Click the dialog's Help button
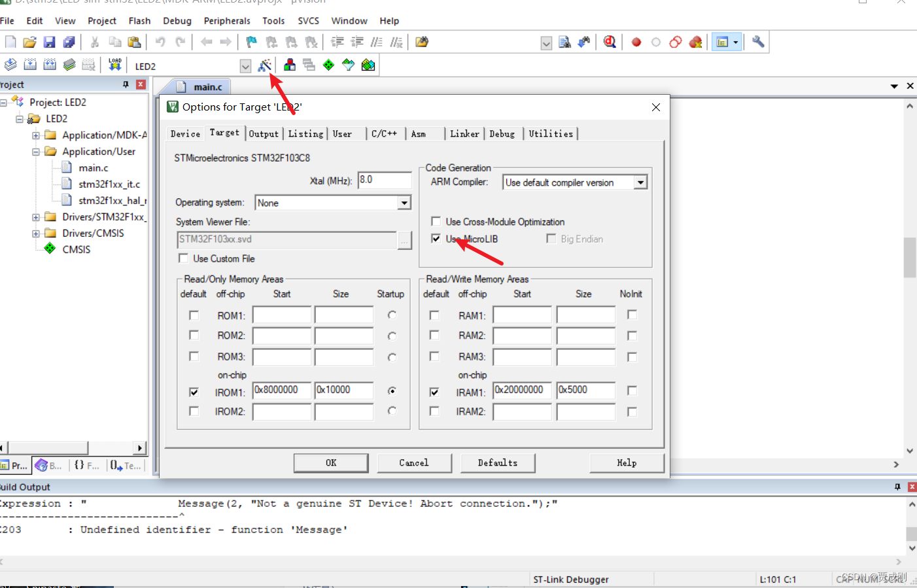The width and height of the screenshot is (917, 588). 627,462
